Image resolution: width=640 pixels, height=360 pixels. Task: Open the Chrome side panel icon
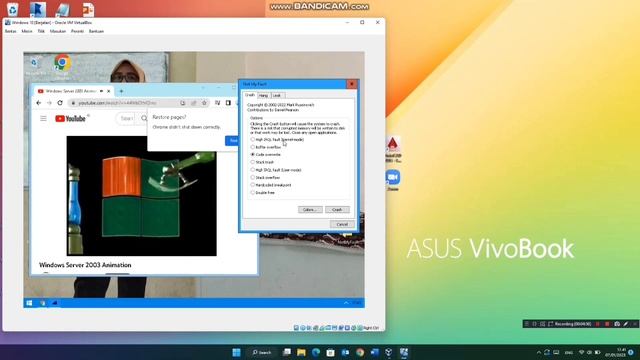coord(228,103)
